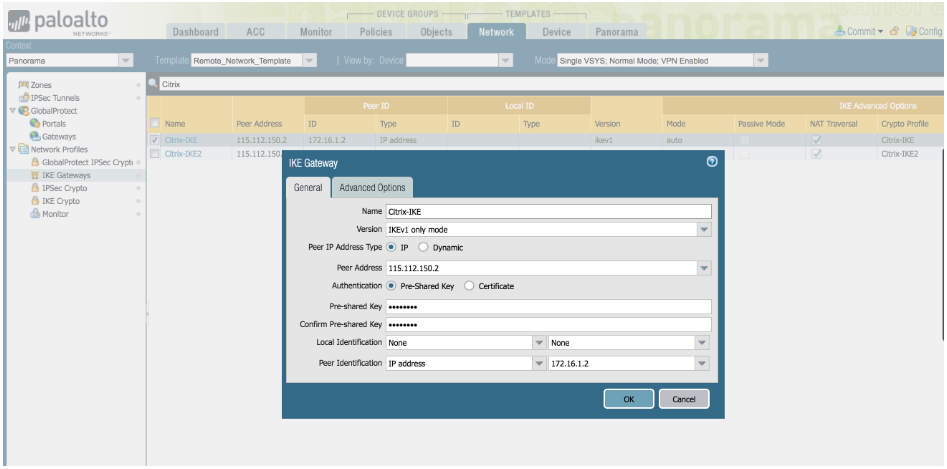
Task: Click the Palo Alto Networks logo
Action: [x=57, y=23]
